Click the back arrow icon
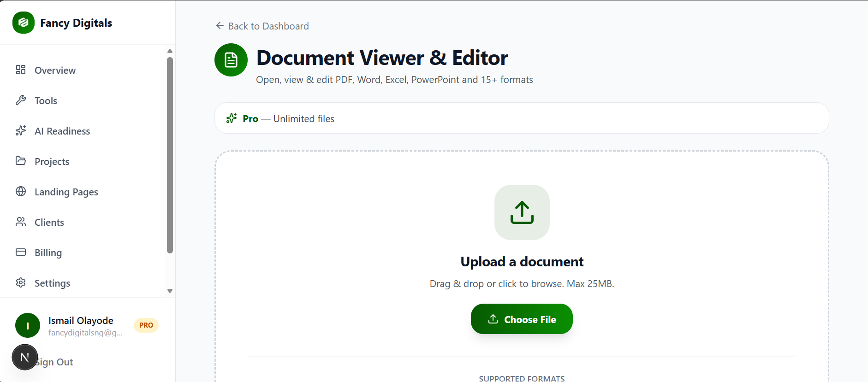The image size is (868, 382). coord(220,26)
